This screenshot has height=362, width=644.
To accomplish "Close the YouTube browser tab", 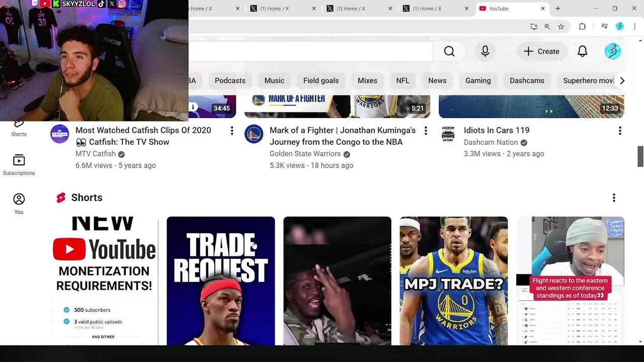I will [543, 9].
